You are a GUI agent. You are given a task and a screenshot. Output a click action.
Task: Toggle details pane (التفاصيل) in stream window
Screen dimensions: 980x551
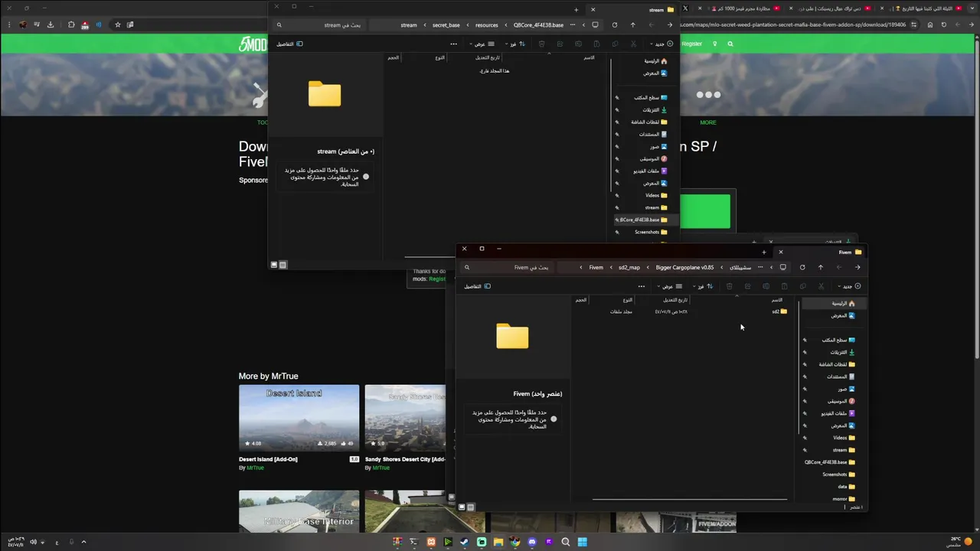click(289, 44)
